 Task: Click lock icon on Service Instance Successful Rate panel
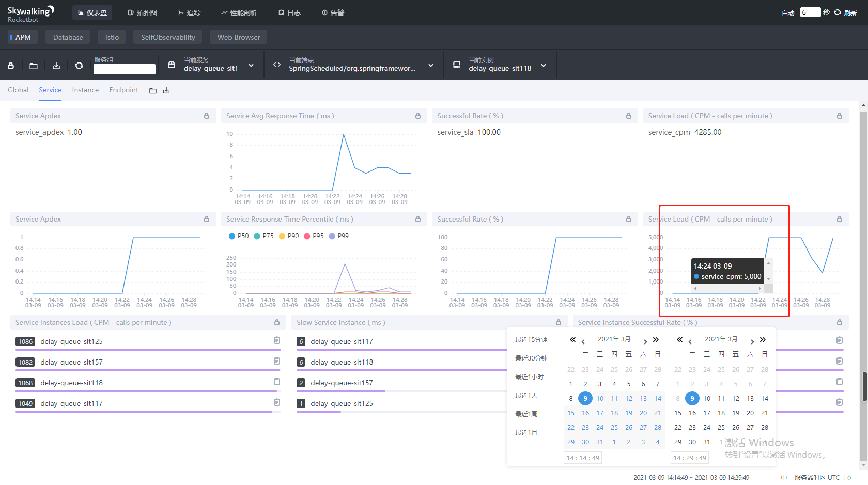[840, 322]
